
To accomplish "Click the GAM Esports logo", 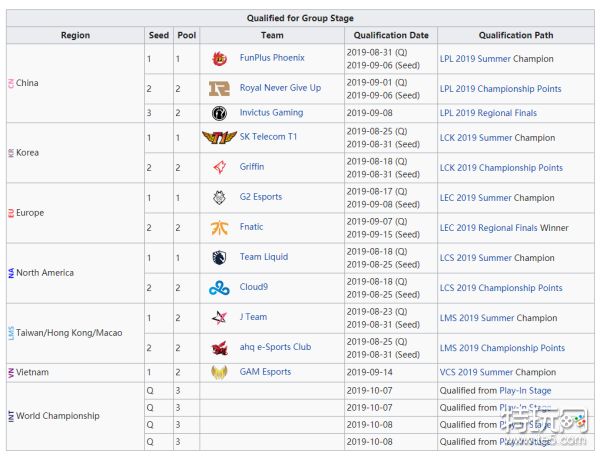I will (x=219, y=372).
